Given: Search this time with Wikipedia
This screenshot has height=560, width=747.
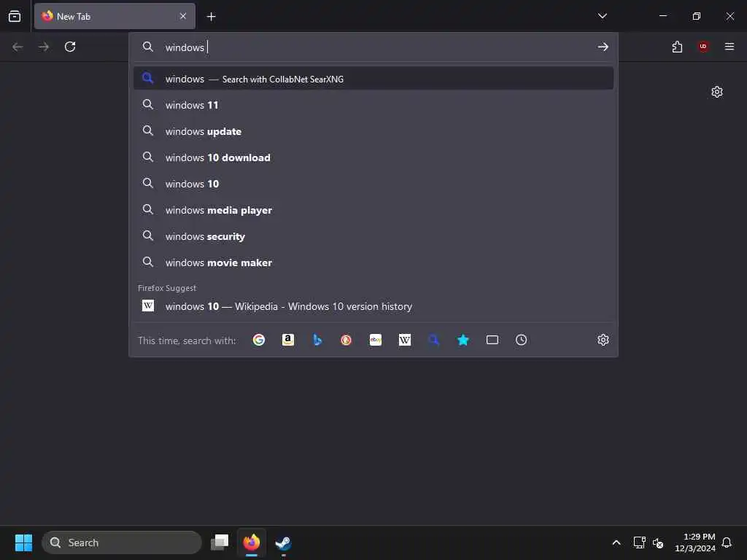Looking at the screenshot, I should [404, 340].
